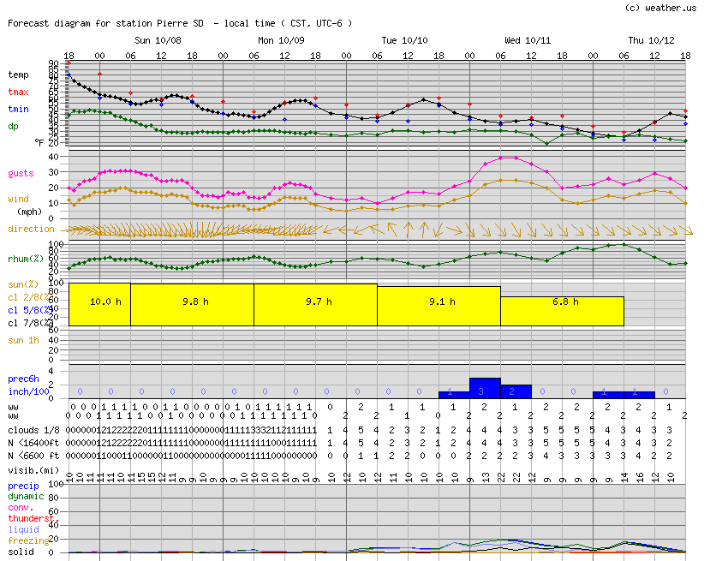Click the "visib.(mi)" row label
Screen dimensions: 728x561
(x=33, y=470)
